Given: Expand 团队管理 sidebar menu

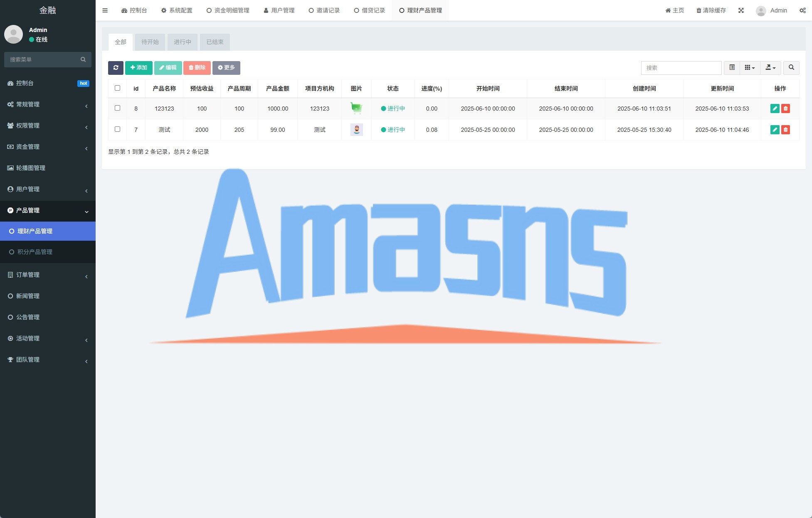Looking at the screenshot, I should tap(48, 360).
